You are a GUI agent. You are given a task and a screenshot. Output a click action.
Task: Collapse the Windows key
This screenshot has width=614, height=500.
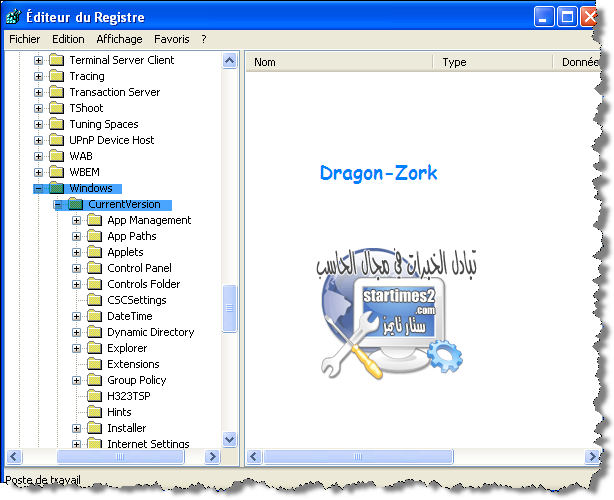38,188
